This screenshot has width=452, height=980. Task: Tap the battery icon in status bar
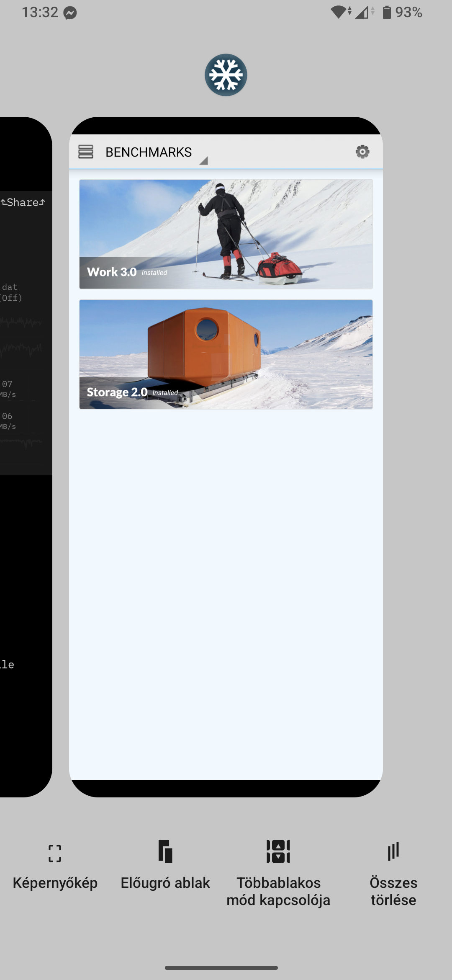point(387,12)
